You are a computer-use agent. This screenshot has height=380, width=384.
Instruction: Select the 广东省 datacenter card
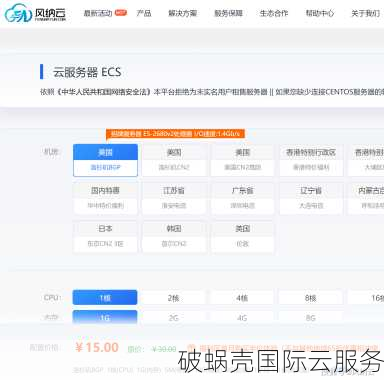click(x=243, y=198)
